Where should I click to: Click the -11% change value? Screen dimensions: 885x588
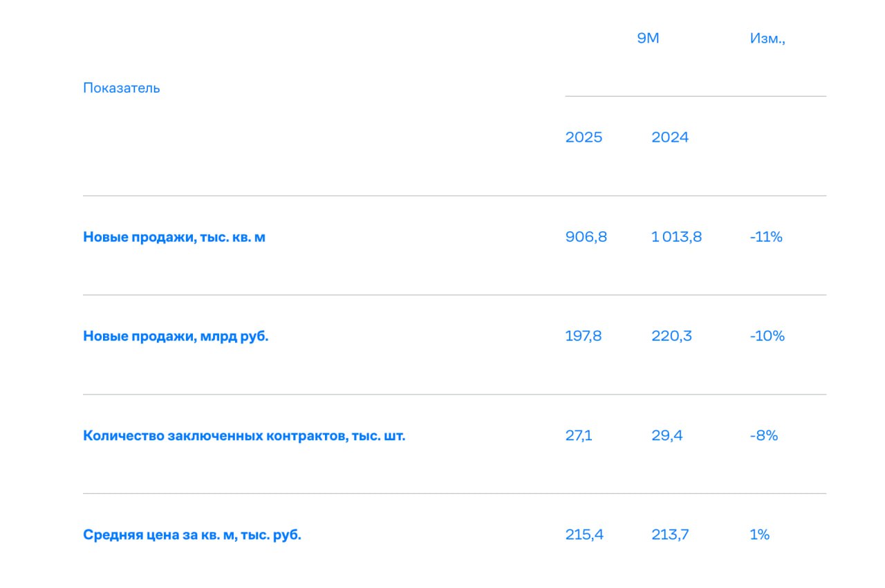point(766,237)
